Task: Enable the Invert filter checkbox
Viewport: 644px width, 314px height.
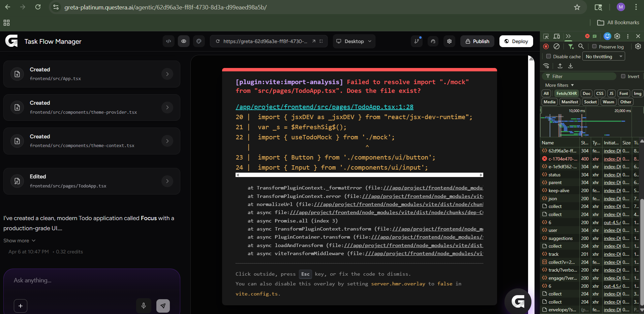Action: click(x=623, y=76)
